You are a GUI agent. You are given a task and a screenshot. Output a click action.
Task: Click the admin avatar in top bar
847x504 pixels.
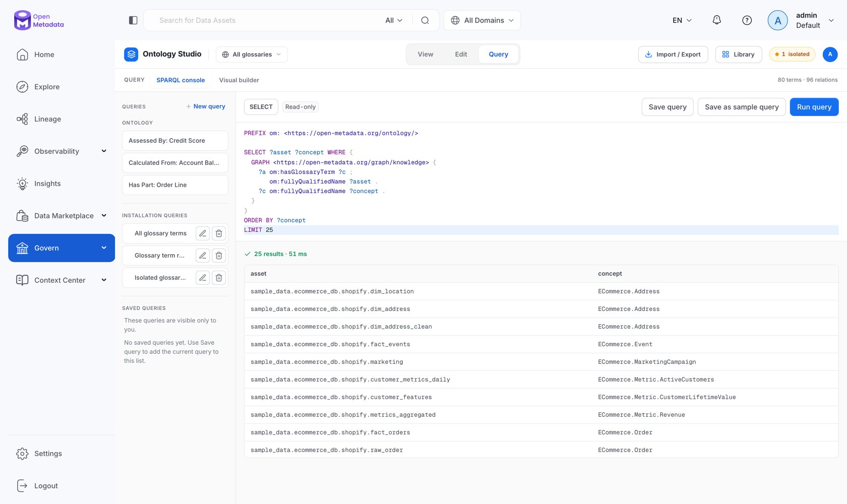[777, 20]
